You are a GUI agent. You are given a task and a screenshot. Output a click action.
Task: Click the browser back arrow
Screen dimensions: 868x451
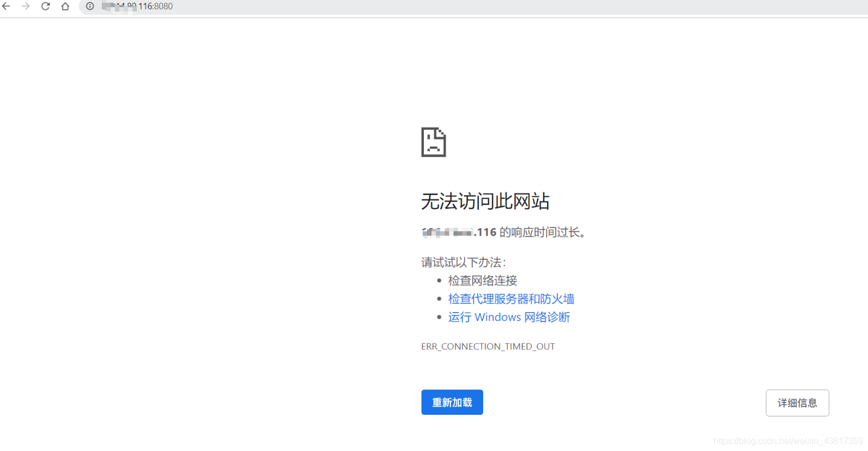click(6, 6)
